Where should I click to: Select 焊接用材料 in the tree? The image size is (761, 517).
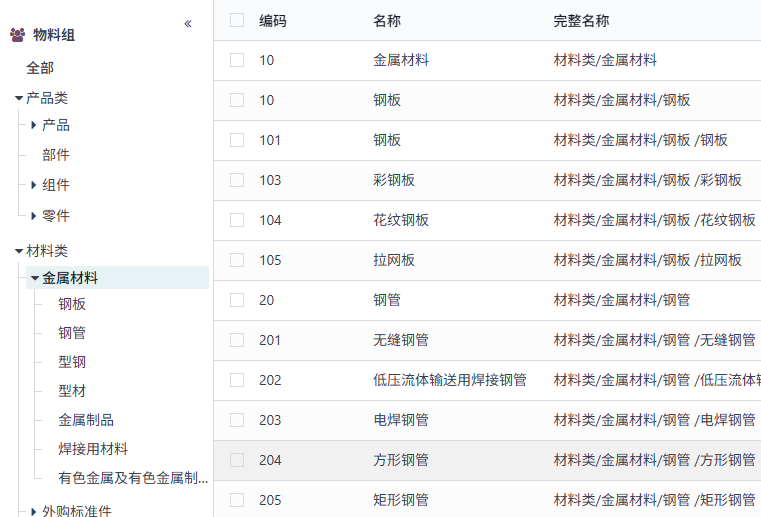(93, 449)
